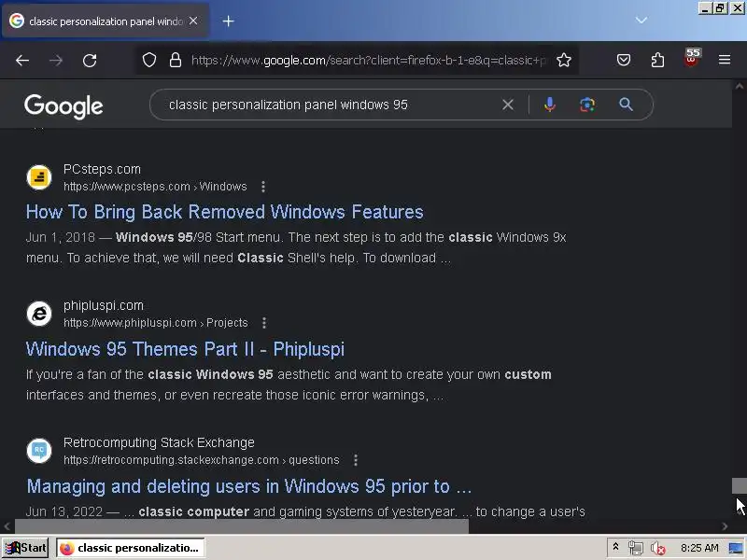Image resolution: width=747 pixels, height=560 pixels.
Task: Open the Pocket save icon
Action: click(x=624, y=60)
